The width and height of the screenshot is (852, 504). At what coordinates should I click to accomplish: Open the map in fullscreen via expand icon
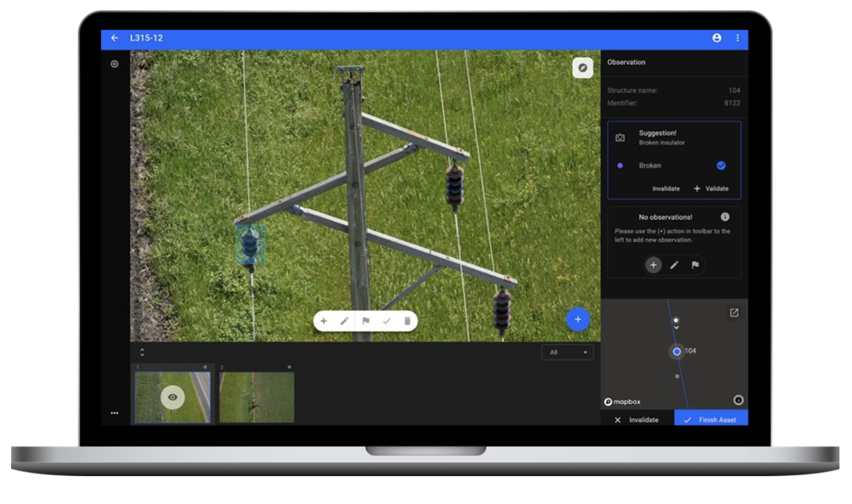coord(734,312)
